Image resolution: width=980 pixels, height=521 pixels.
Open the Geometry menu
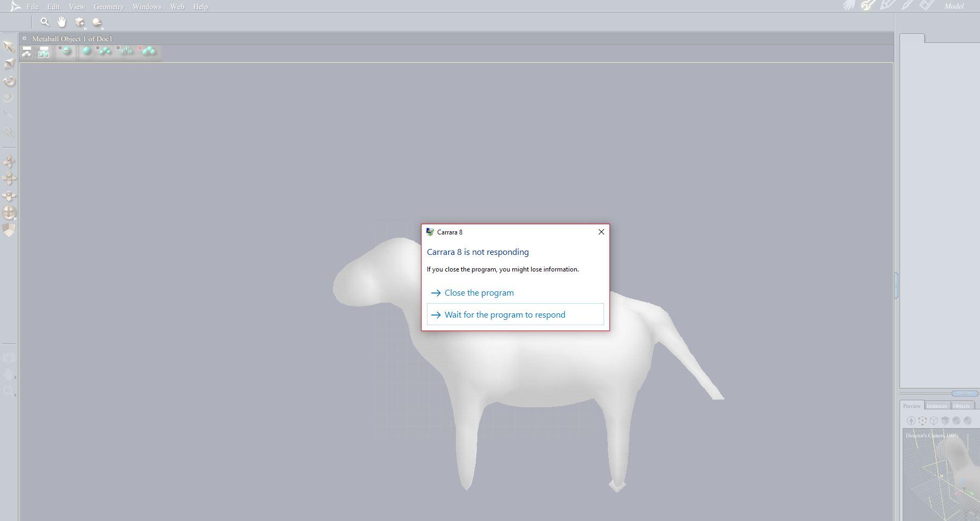click(108, 7)
